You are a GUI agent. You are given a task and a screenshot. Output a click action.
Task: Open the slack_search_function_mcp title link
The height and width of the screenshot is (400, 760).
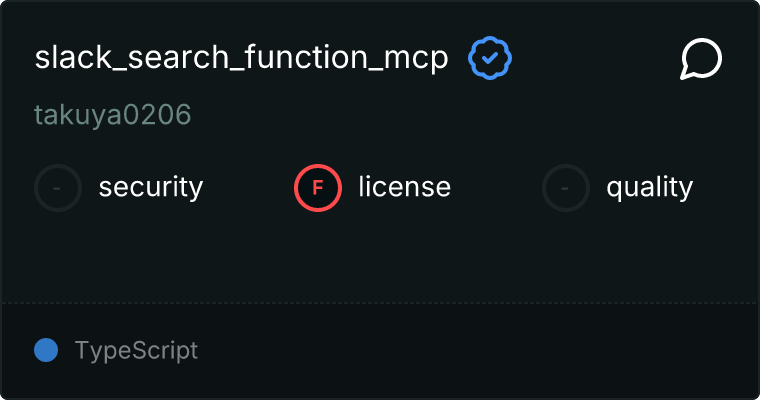241,59
